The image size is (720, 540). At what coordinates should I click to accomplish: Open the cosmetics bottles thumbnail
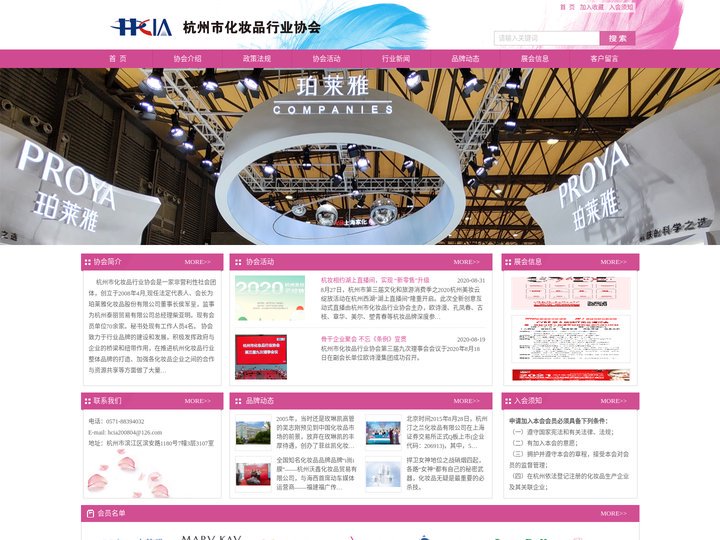pos(383,474)
